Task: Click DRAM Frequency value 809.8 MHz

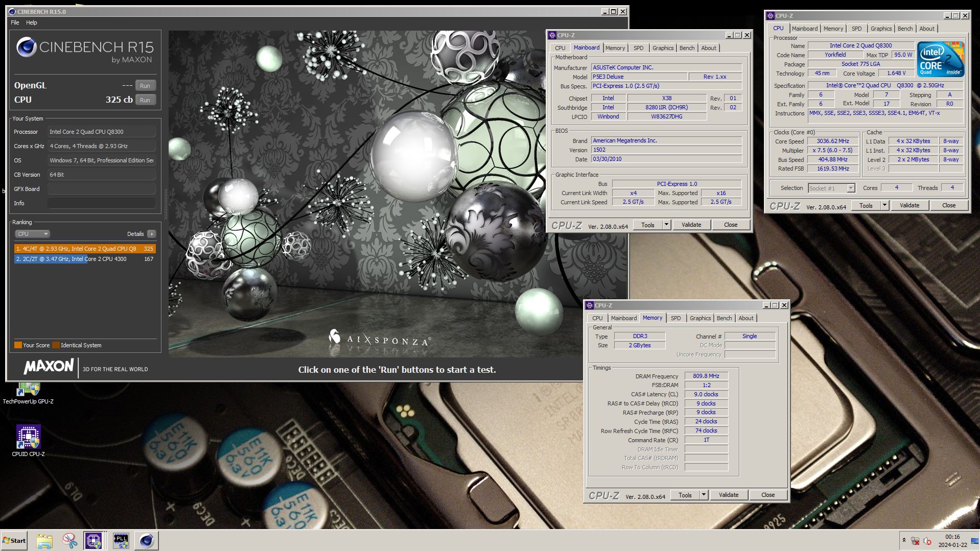Action: [x=706, y=376]
